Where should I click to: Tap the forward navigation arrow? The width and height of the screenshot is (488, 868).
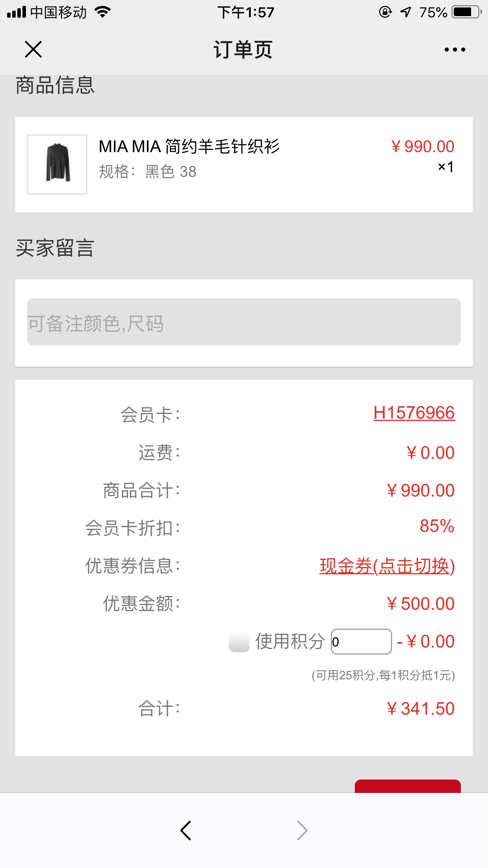pyautogui.click(x=302, y=830)
